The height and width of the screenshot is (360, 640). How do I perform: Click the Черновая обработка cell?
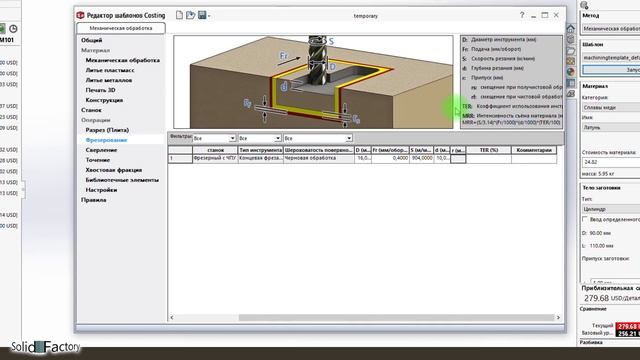[x=319, y=158]
